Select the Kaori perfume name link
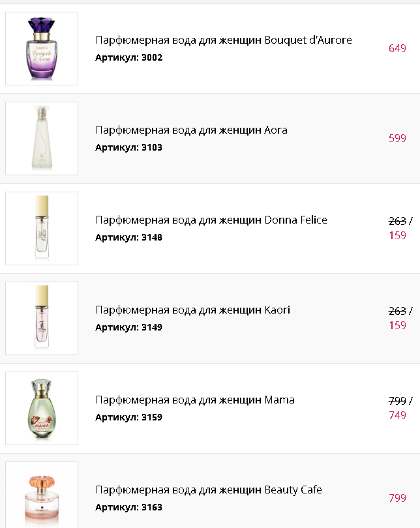This screenshot has width=420, height=528. (192, 310)
